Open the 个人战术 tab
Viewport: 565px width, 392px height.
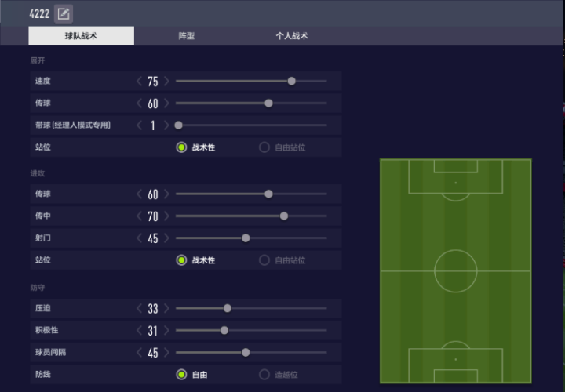click(x=292, y=36)
